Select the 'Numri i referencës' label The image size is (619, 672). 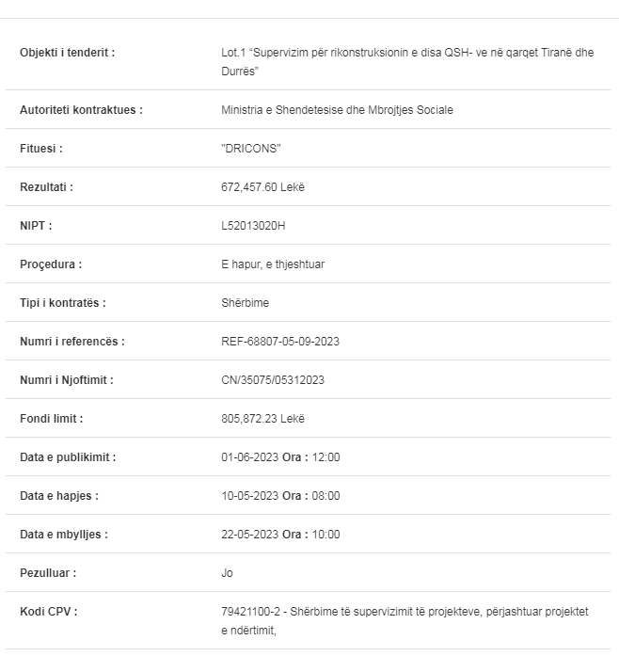71,342
